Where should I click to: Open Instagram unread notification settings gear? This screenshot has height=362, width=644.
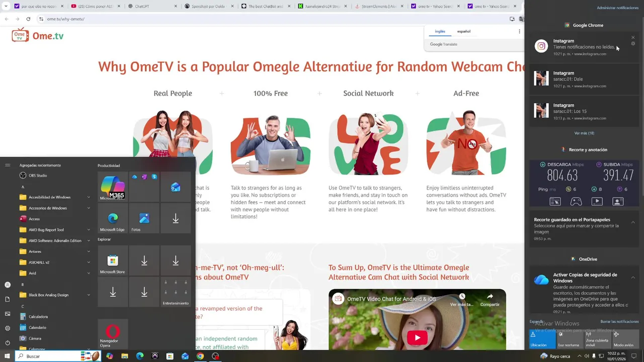633,44
